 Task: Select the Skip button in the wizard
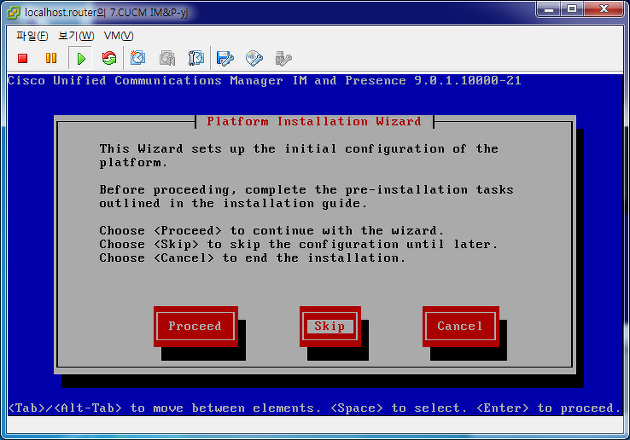(330, 326)
